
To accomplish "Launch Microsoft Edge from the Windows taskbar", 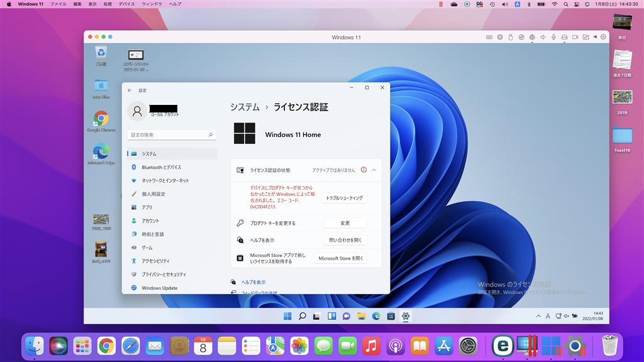I will coord(376,316).
